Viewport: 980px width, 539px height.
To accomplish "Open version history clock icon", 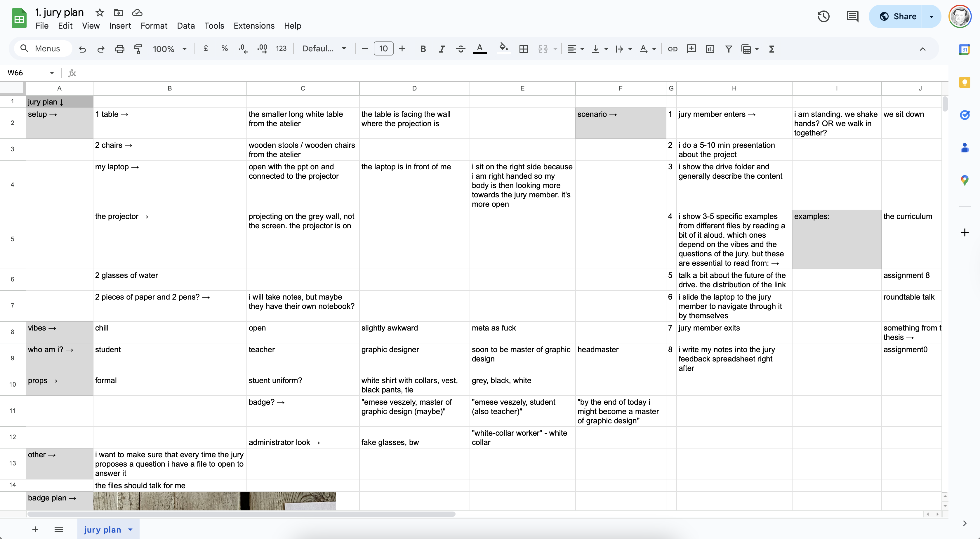I will click(823, 16).
